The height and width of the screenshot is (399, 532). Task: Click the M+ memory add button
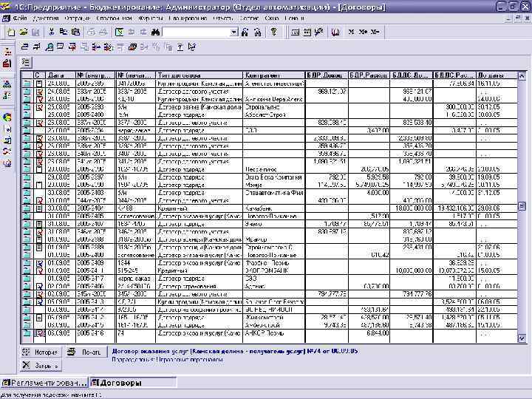[363, 32]
